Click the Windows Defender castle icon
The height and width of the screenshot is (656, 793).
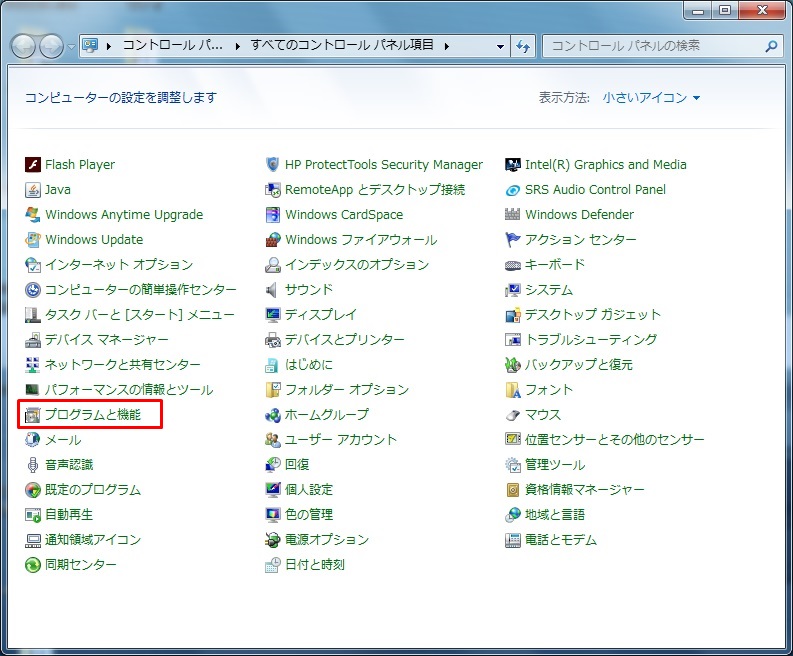[513, 214]
